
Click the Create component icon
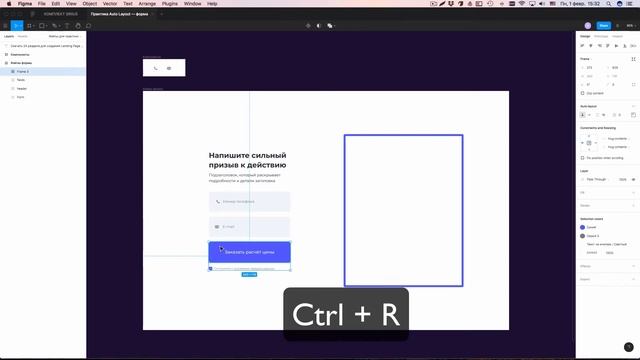308,26
